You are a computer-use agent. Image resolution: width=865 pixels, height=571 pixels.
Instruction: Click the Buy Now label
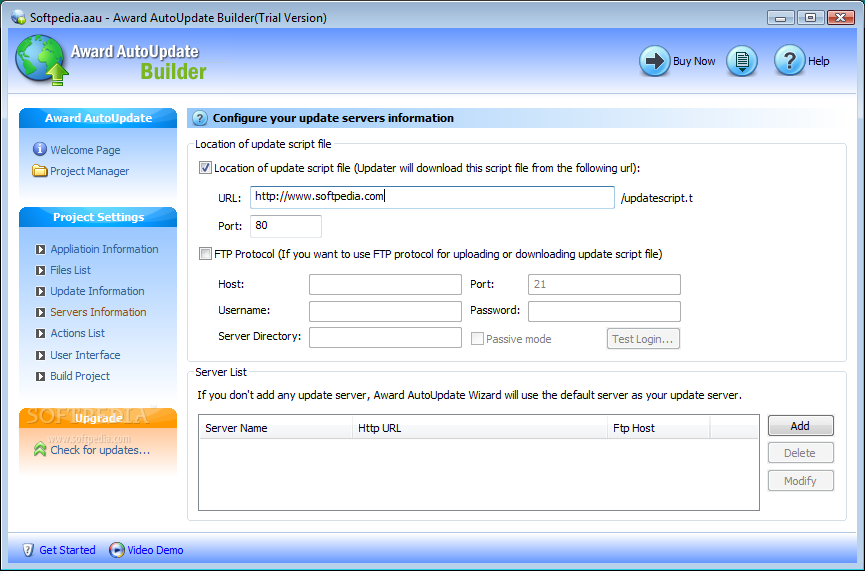click(694, 61)
